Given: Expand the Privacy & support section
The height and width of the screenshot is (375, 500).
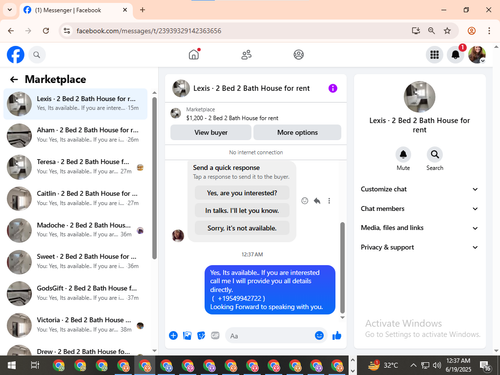Looking at the screenshot, I should point(419,247).
